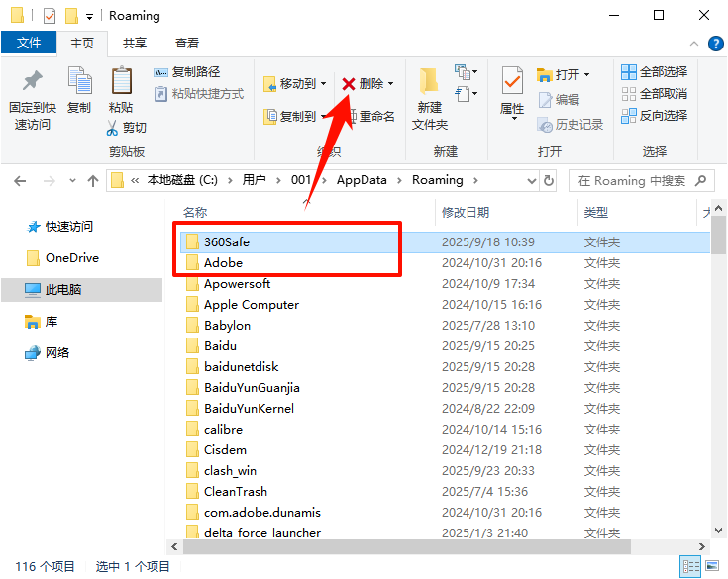Expand the 复制到 (Copy to) dropdown

coord(323,117)
